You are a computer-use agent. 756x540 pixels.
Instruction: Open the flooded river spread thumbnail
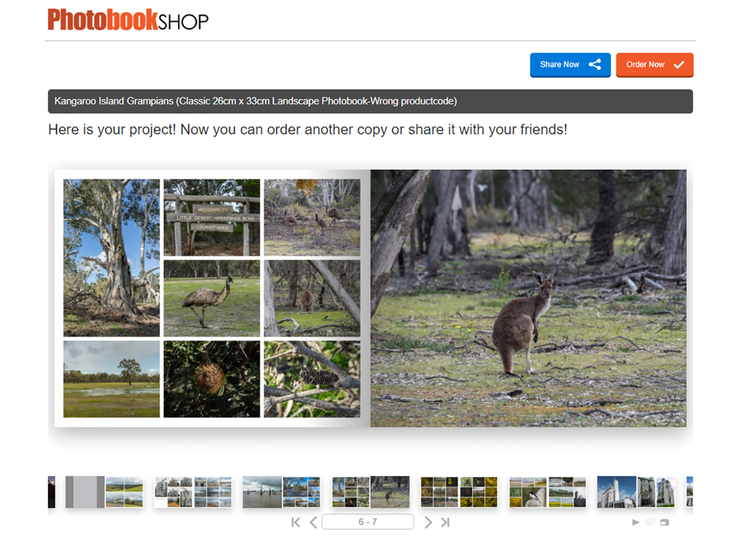[281, 492]
